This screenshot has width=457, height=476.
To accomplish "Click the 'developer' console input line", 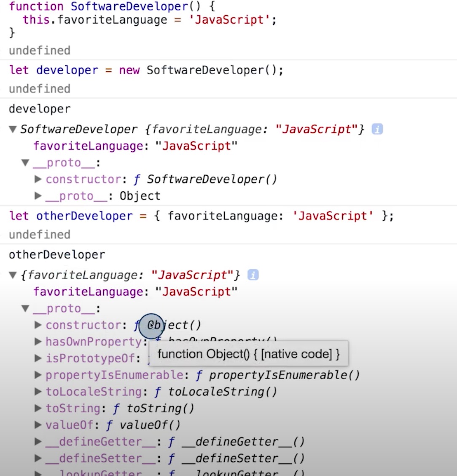I will point(40,109).
